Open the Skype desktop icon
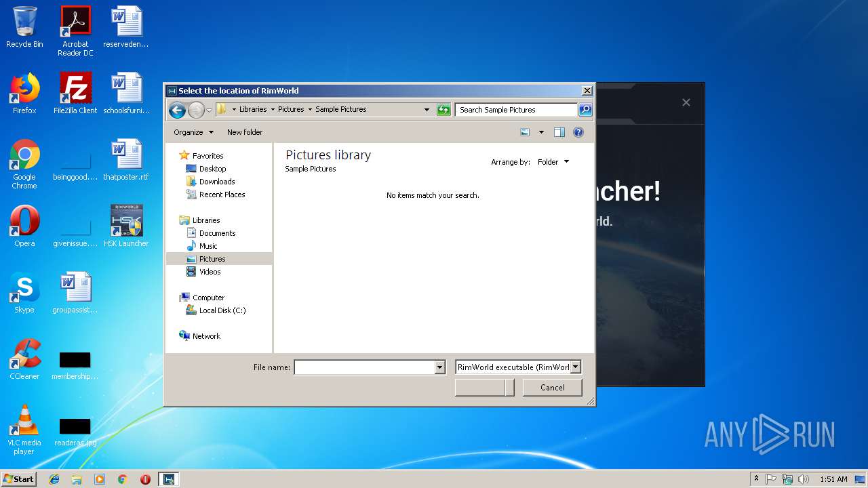 (x=24, y=293)
